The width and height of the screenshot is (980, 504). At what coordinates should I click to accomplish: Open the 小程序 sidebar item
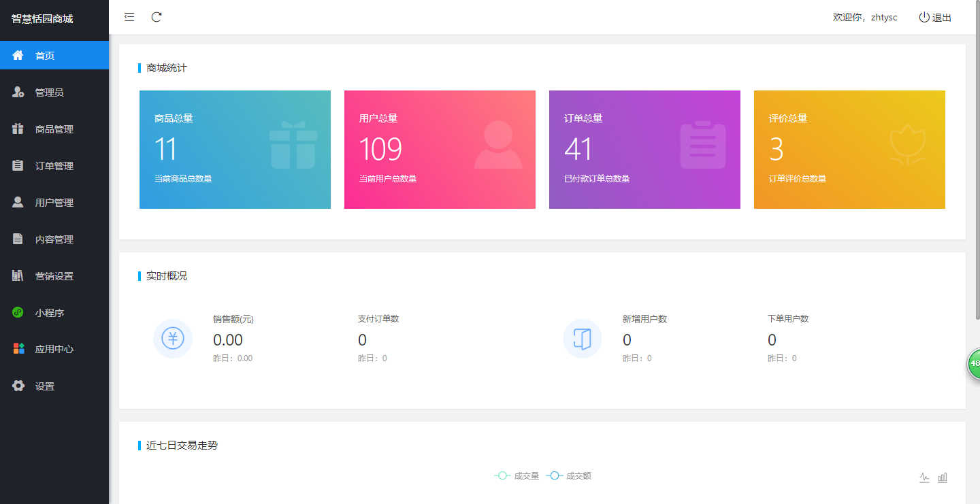click(50, 313)
